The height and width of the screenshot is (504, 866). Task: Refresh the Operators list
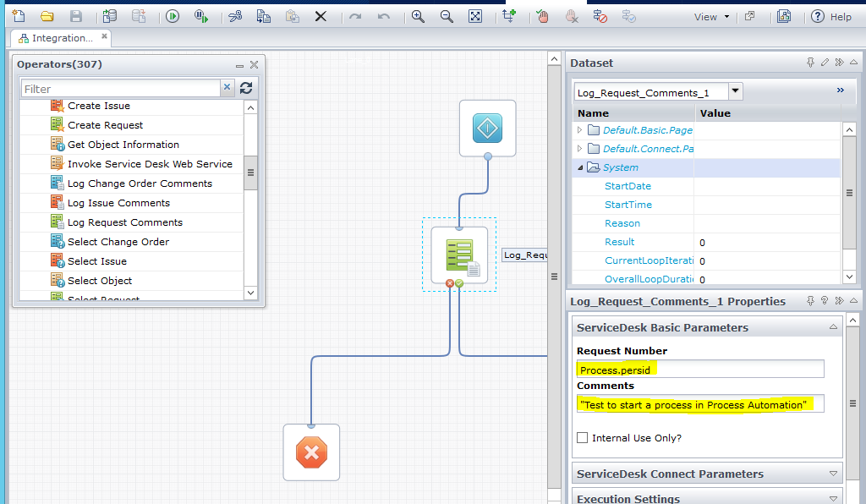(246, 88)
